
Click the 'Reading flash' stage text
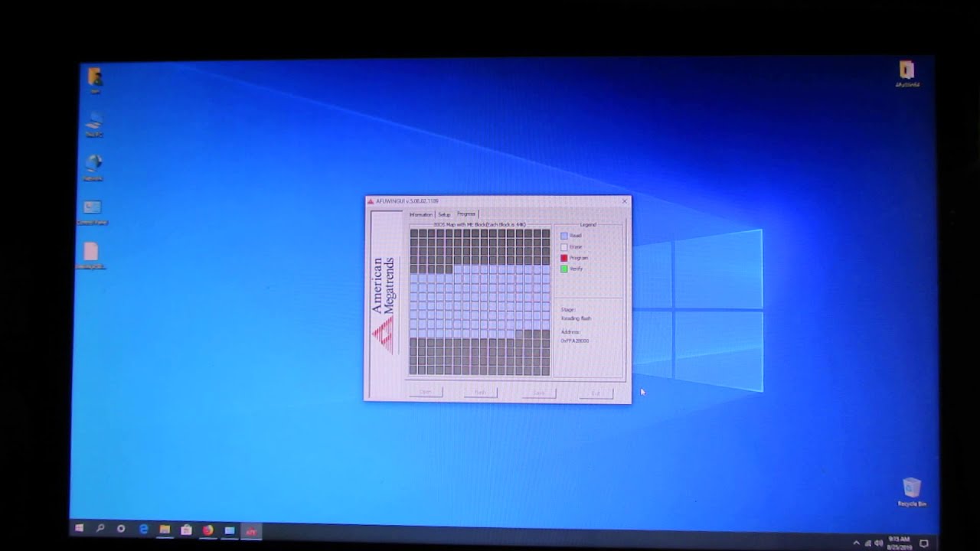[x=576, y=318]
